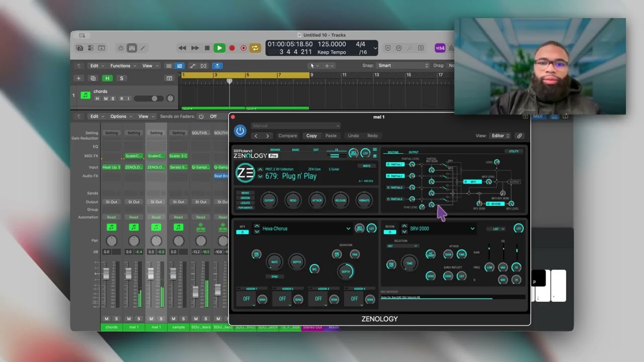Click the Compare button in the plugin header
Screen dimensions: 644x362
pos(288,136)
